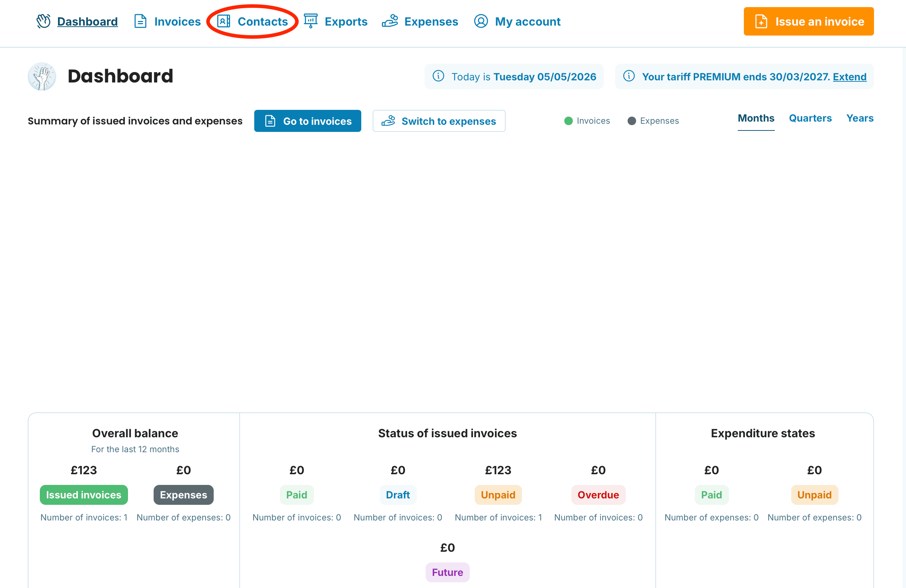This screenshot has height=588, width=906.
Task: Click the new-document icon in Issue an invoice
Action: [x=761, y=21]
